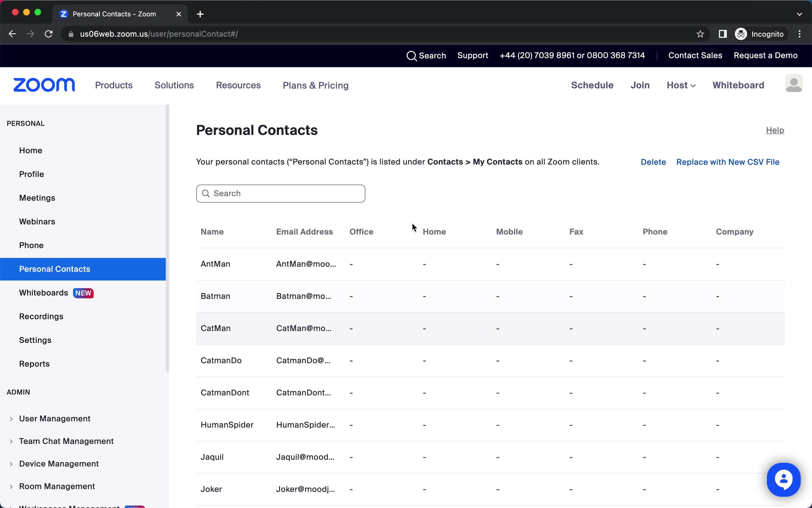Screen dimensions: 812x508
Task: Click the Mobile column header
Action: (509, 232)
